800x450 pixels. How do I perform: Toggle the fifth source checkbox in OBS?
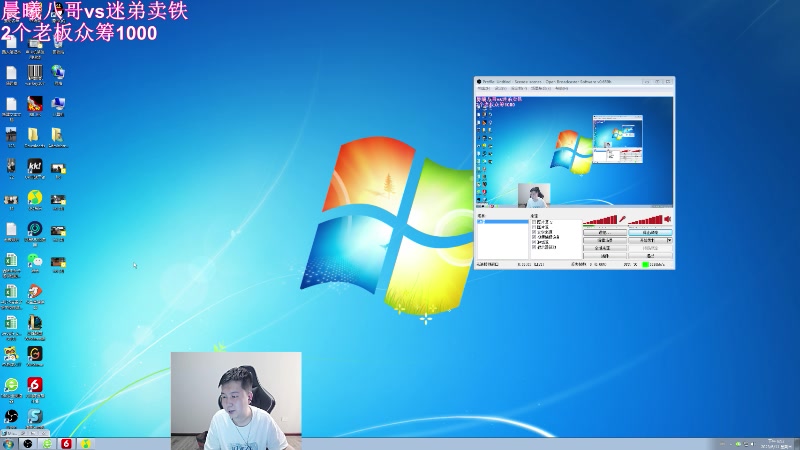coord(534,242)
